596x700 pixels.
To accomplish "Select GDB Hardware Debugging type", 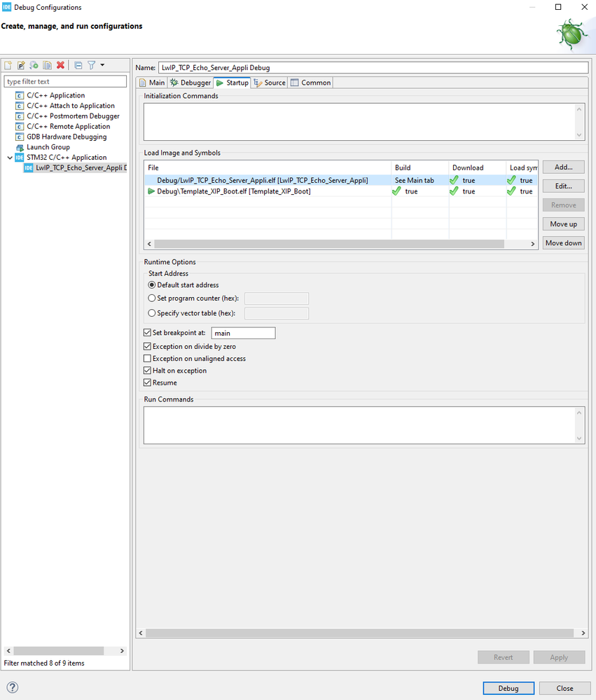I will coord(67,137).
